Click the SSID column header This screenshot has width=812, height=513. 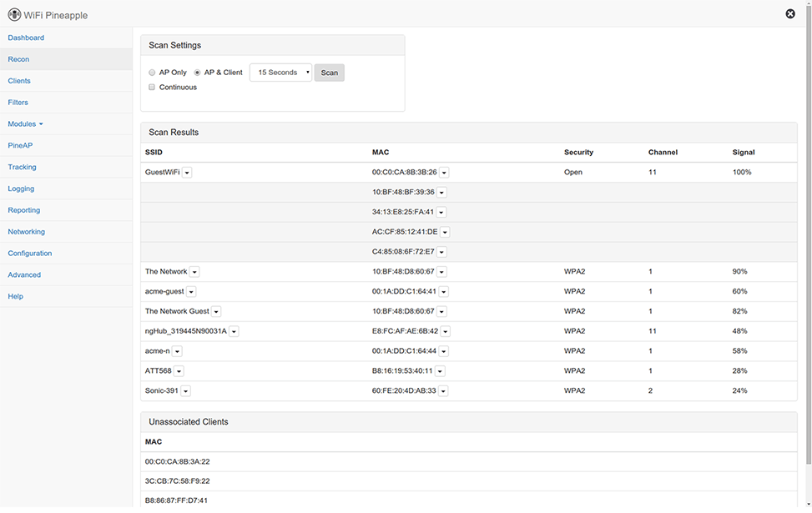point(154,152)
